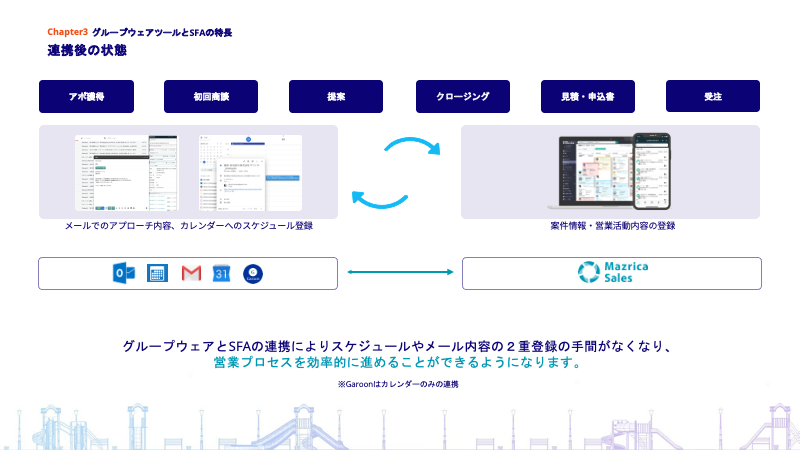Select the Gmail icon

click(190, 273)
